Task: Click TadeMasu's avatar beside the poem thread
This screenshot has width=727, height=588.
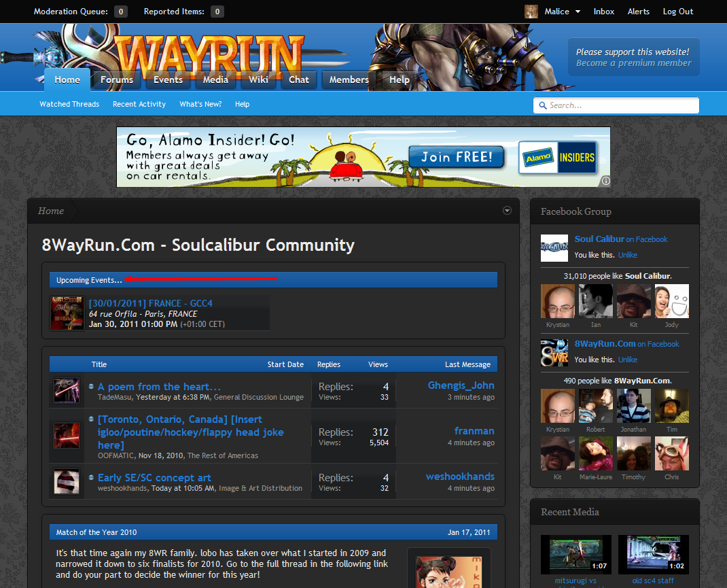Action: 67,390
